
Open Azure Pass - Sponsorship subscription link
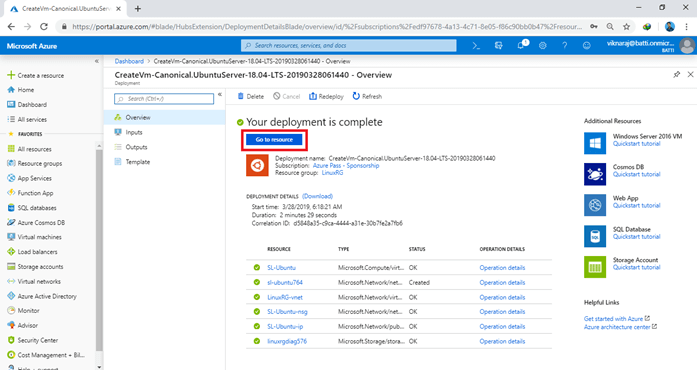click(346, 165)
